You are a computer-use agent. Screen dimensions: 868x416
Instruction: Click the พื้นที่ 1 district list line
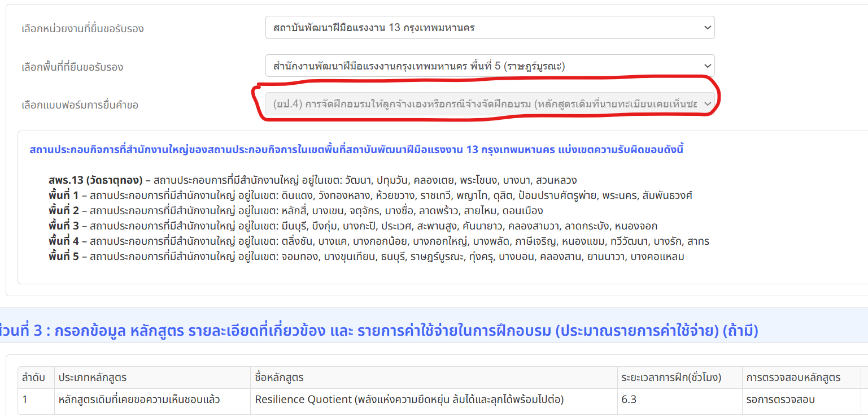(x=370, y=196)
